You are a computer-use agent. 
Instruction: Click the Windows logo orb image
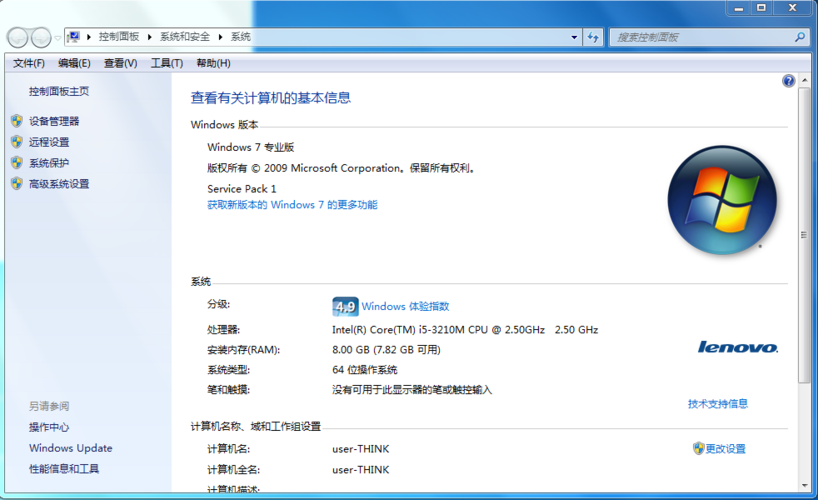click(723, 200)
